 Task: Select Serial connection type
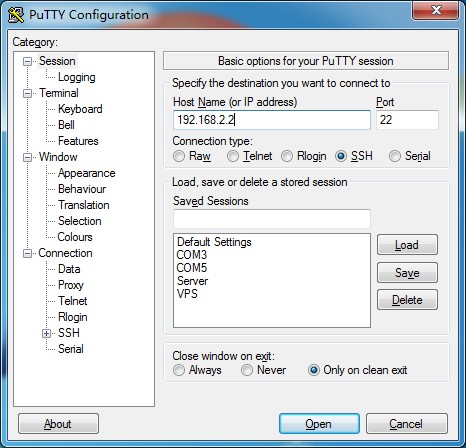pos(395,156)
